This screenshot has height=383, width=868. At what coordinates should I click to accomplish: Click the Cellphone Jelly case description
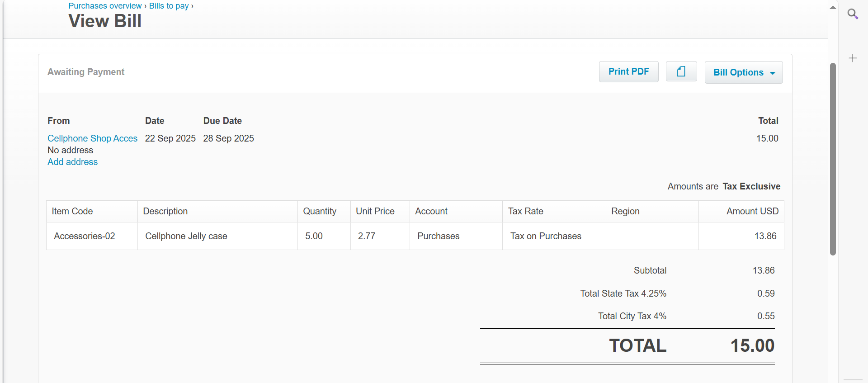click(x=186, y=236)
